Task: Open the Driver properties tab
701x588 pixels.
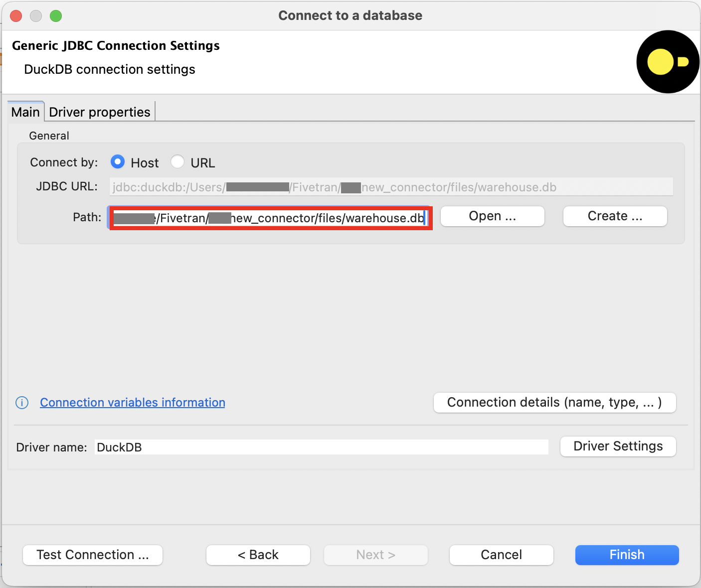Action: click(x=100, y=112)
